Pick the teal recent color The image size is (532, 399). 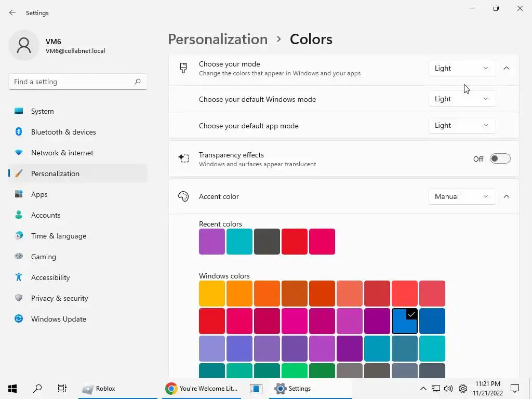click(x=239, y=242)
